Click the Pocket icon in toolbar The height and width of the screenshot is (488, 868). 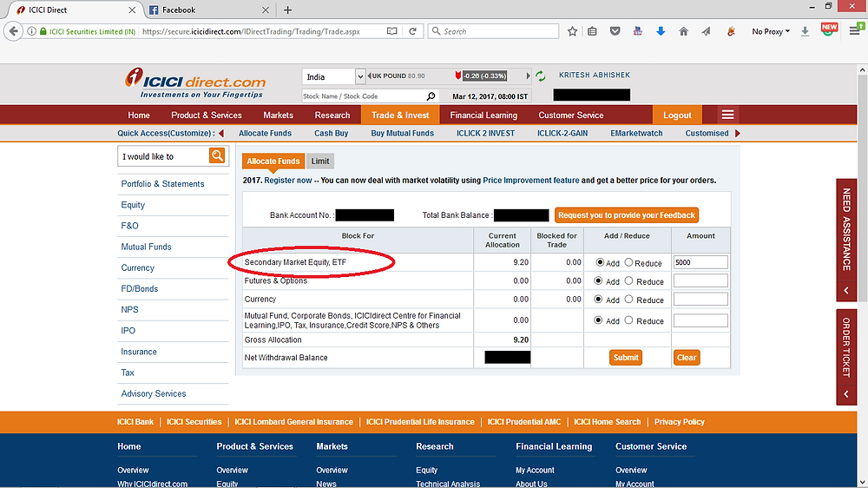615,31
